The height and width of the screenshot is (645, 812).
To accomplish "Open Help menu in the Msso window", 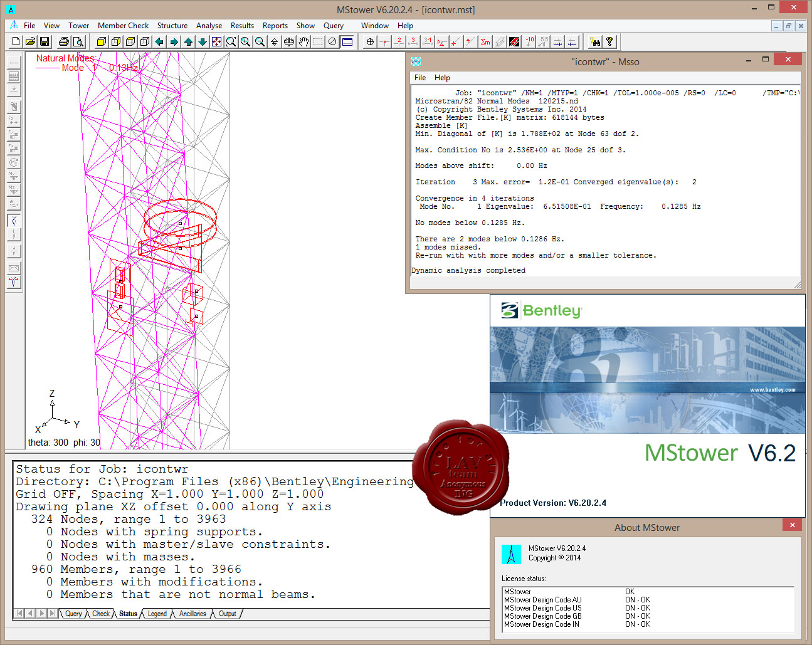I will 442,78.
